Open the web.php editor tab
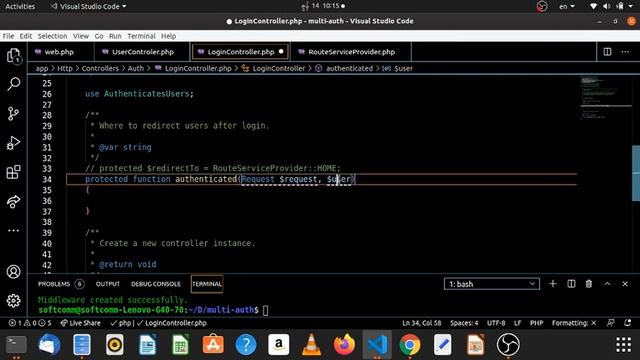This screenshot has height=360, width=640. (x=60, y=52)
